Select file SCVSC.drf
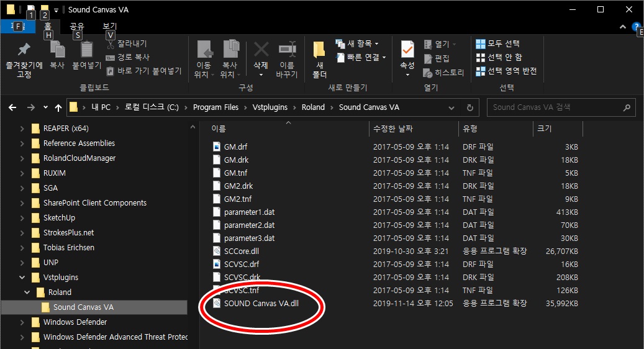Viewport: 644px width, 349px height. pos(242,265)
